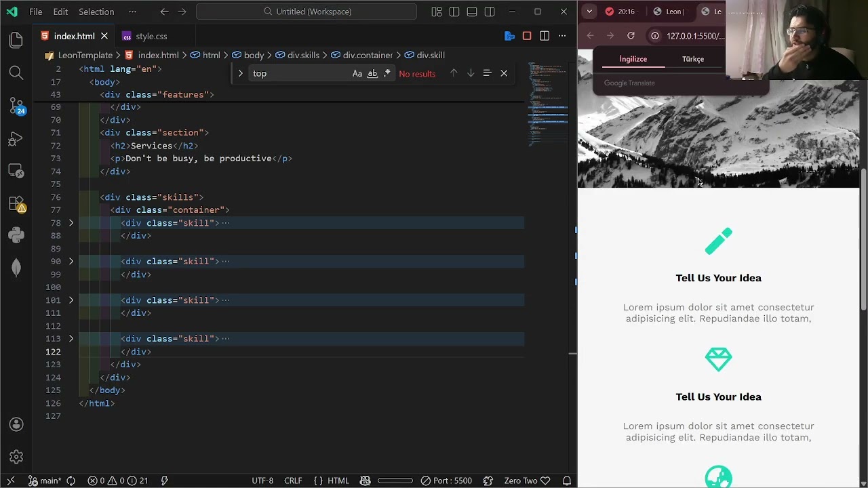Toggle Primary Side Bar visibility

(454, 12)
